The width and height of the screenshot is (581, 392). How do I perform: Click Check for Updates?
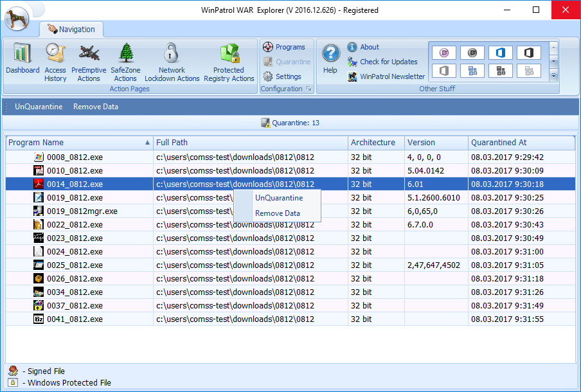pyautogui.click(x=388, y=62)
